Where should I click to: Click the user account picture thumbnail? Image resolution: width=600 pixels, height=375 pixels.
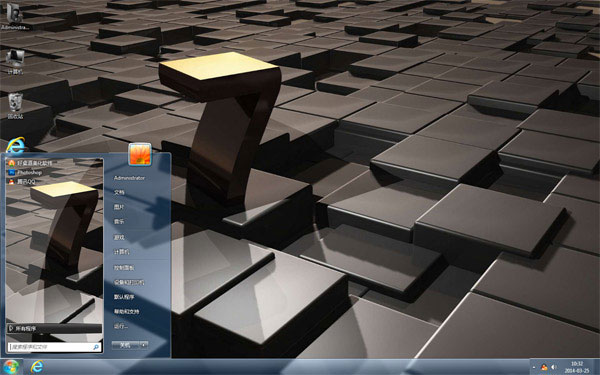140,155
